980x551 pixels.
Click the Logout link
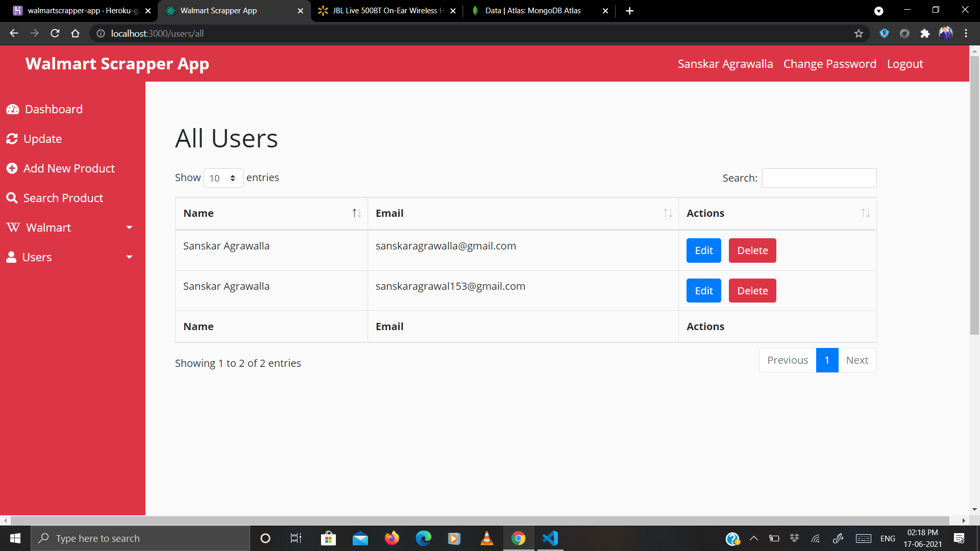(x=904, y=64)
